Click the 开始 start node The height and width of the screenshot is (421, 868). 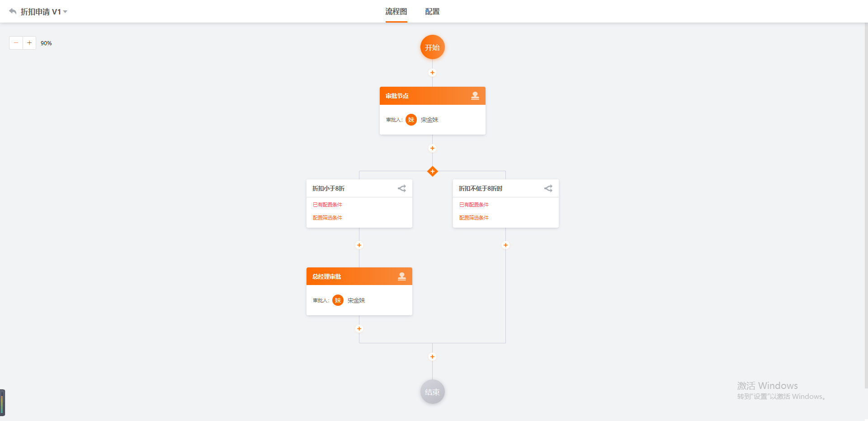[x=432, y=47]
